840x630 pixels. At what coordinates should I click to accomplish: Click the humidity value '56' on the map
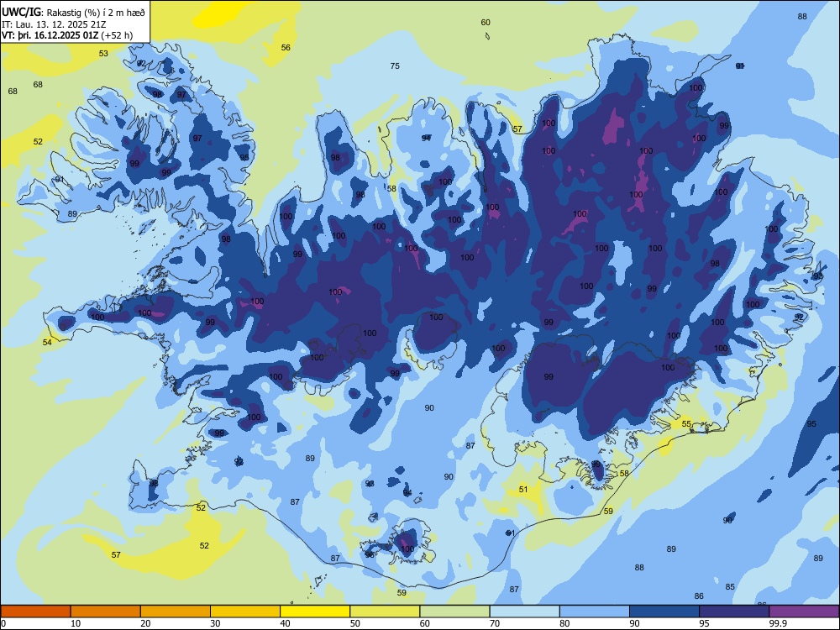click(x=286, y=47)
